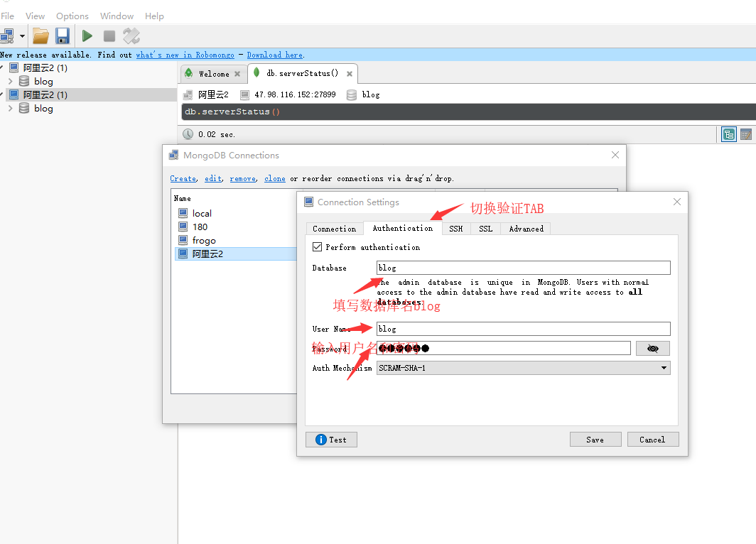Click the open folder toolbar icon
The height and width of the screenshot is (544, 756).
coord(40,36)
